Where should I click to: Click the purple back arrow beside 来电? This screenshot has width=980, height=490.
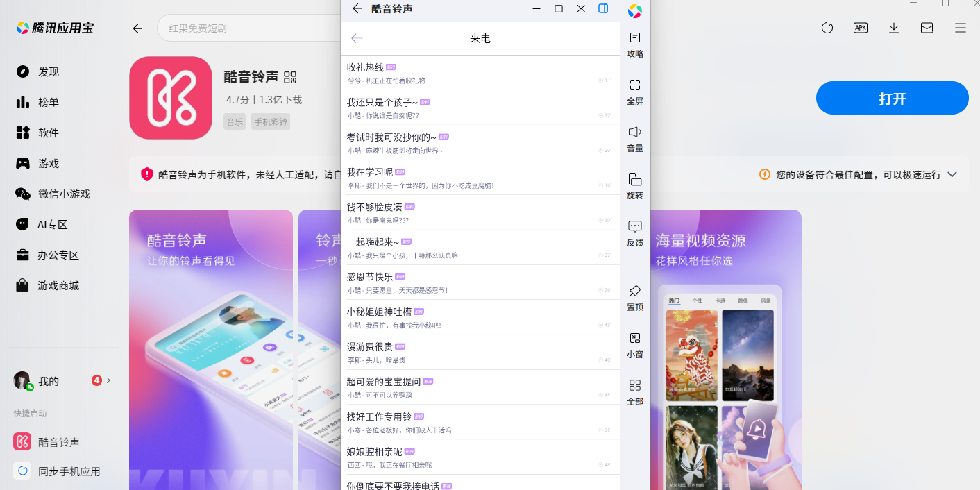(357, 38)
